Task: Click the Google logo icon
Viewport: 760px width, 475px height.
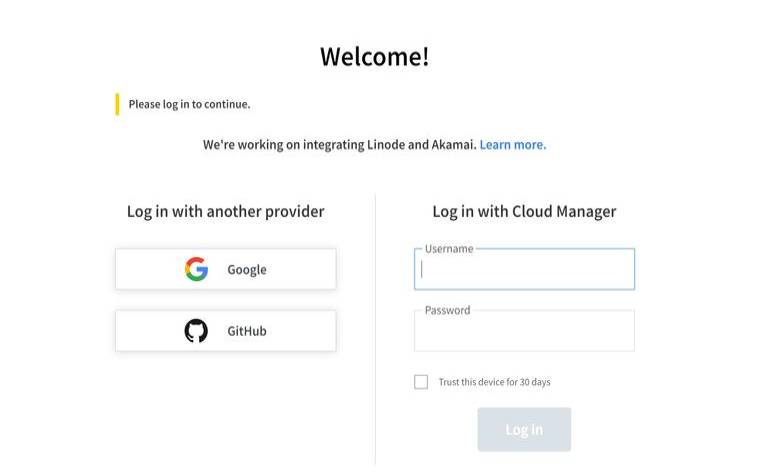Action: 196,269
